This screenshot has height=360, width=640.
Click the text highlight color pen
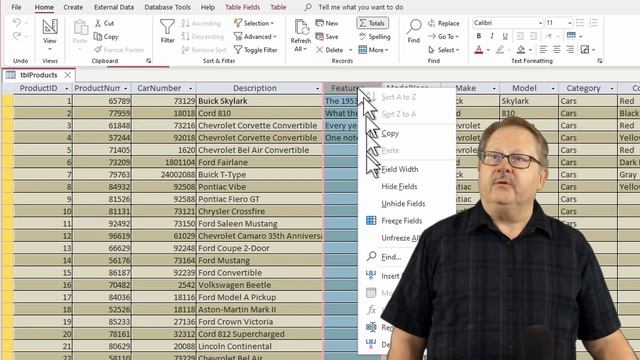[500, 50]
